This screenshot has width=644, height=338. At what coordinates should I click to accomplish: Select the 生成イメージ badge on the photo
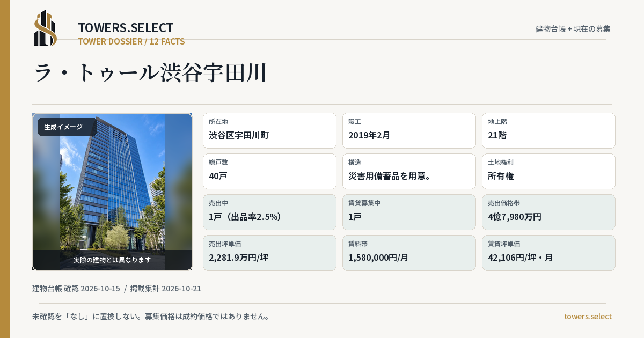pos(67,127)
